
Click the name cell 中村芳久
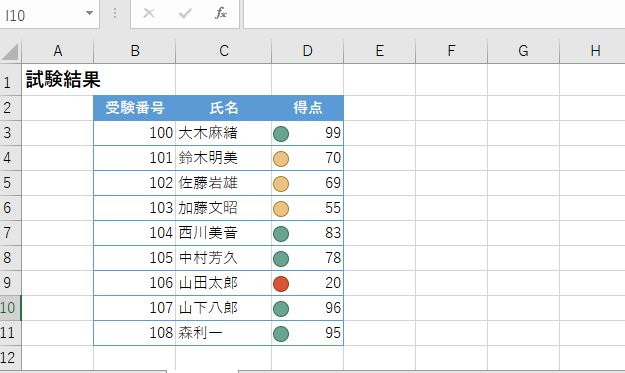[x=224, y=258]
